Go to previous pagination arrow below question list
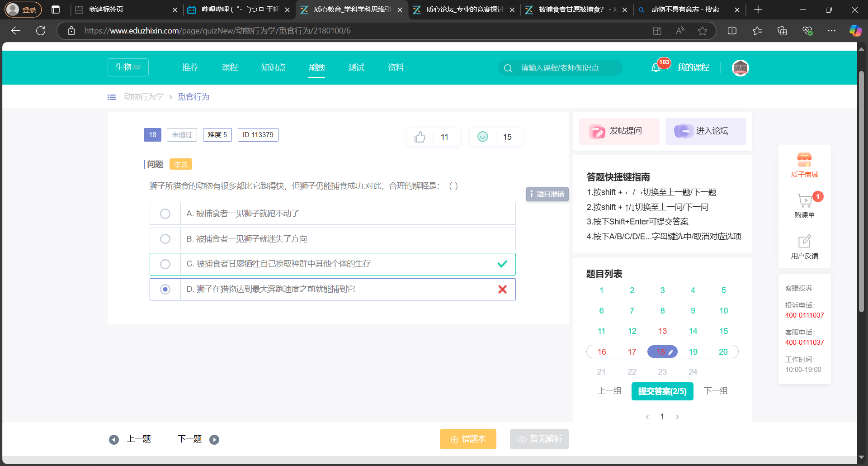Image resolution: width=868 pixels, height=466 pixels. pyautogui.click(x=647, y=417)
